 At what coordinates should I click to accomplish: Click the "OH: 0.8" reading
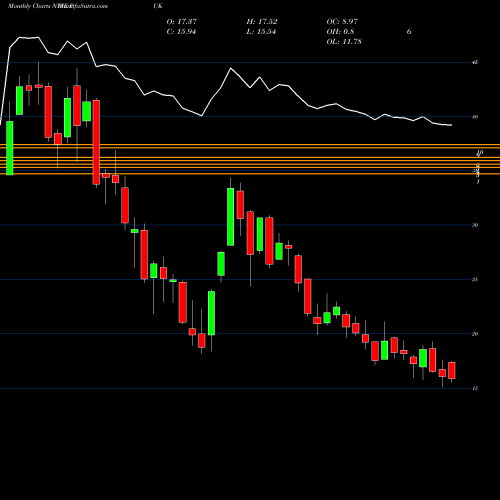[340, 32]
